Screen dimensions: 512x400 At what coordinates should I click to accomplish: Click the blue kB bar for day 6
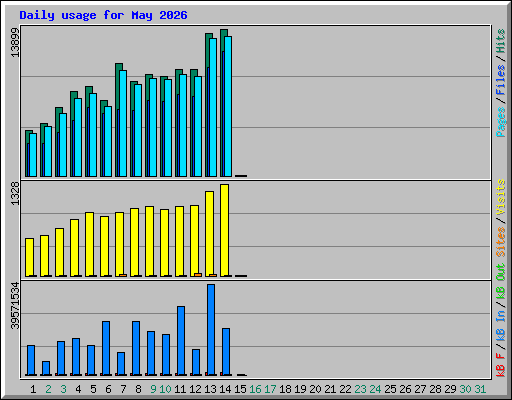(106, 348)
